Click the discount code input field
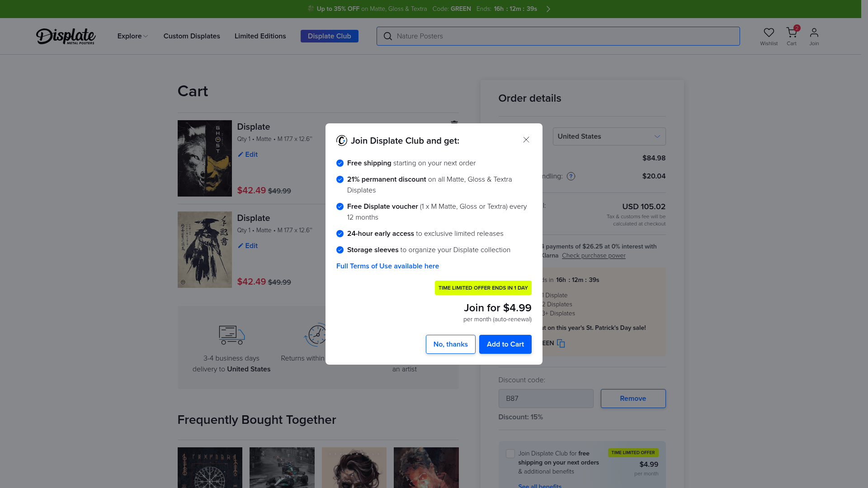The width and height of the screenshot is (868, 488). click(x=546, y=399)
